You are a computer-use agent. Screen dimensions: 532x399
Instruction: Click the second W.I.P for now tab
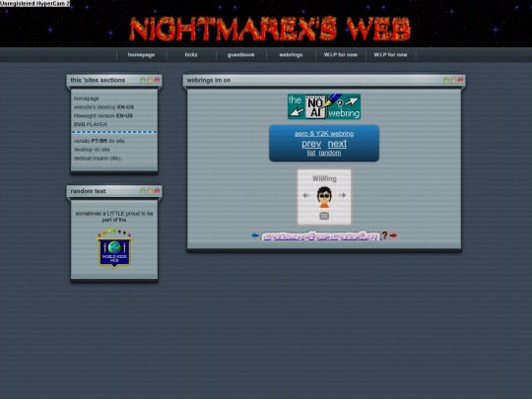[x=390, y=55]
